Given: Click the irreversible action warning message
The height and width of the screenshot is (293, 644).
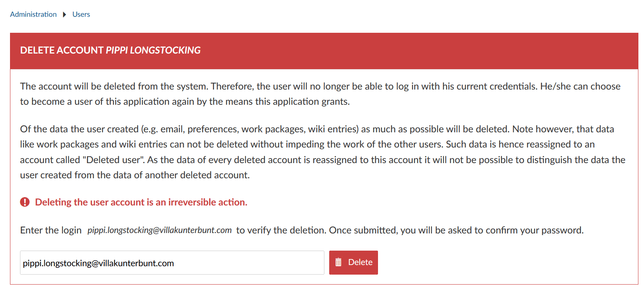Looking at the screenshot, I should click(142, 202).
